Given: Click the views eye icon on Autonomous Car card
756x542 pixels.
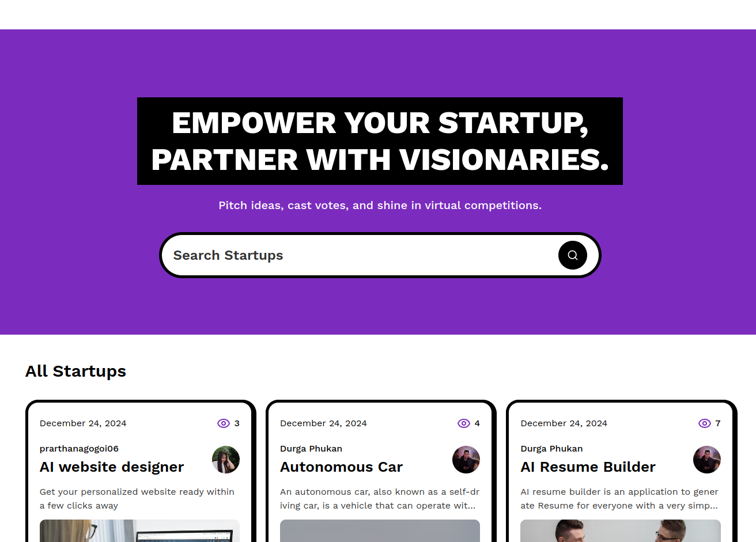Looking at the screenshot, I should coord(464,423).
